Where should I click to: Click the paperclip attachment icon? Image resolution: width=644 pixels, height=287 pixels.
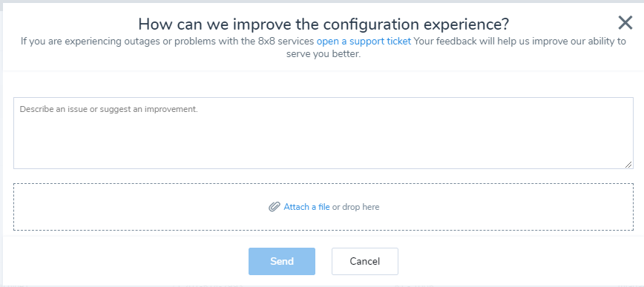pyautogui.click(x=274, y=207)
